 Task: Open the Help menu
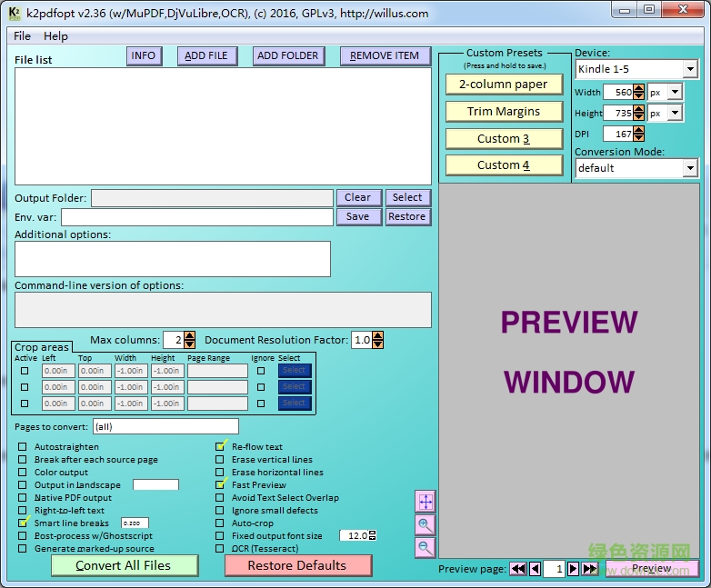click(x=55, y=36)
